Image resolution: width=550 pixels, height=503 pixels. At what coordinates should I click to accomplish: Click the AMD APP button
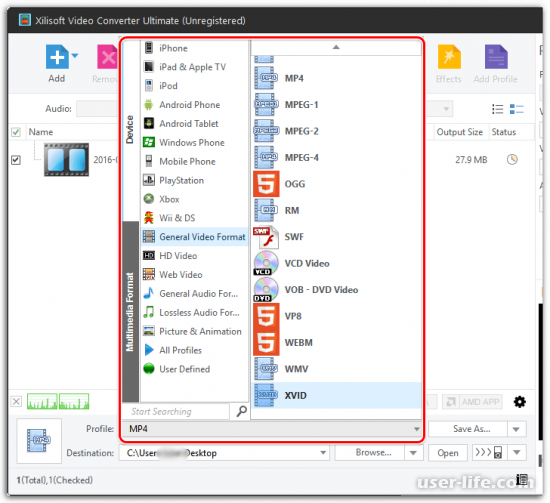click(x=472, y=402)
